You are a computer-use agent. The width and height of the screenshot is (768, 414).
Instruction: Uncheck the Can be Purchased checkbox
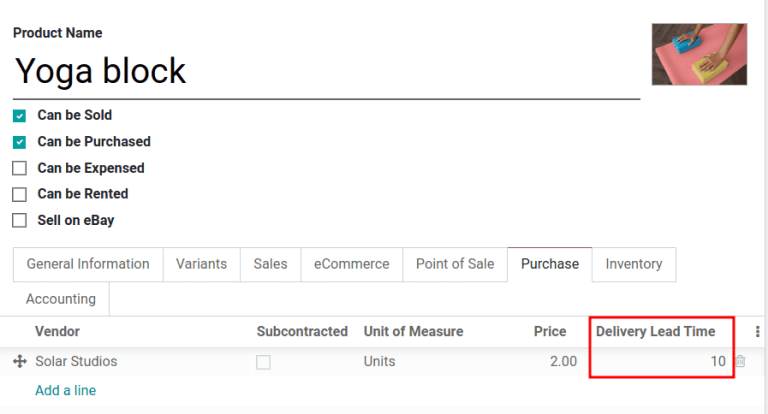(19, 142)
